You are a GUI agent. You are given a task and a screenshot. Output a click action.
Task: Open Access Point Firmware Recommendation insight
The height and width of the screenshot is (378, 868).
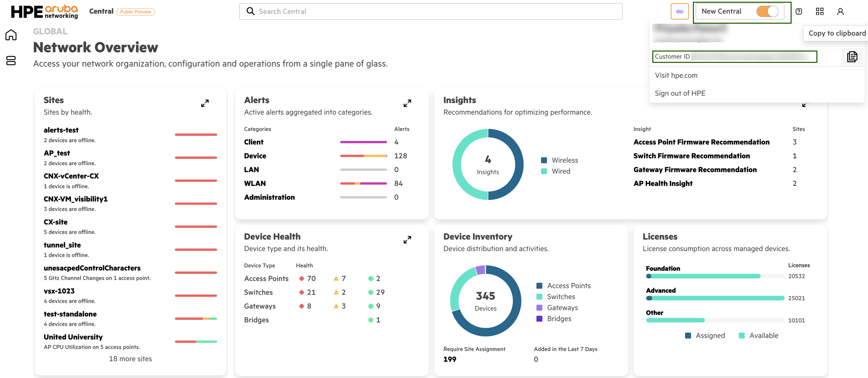tap(701, 142)
